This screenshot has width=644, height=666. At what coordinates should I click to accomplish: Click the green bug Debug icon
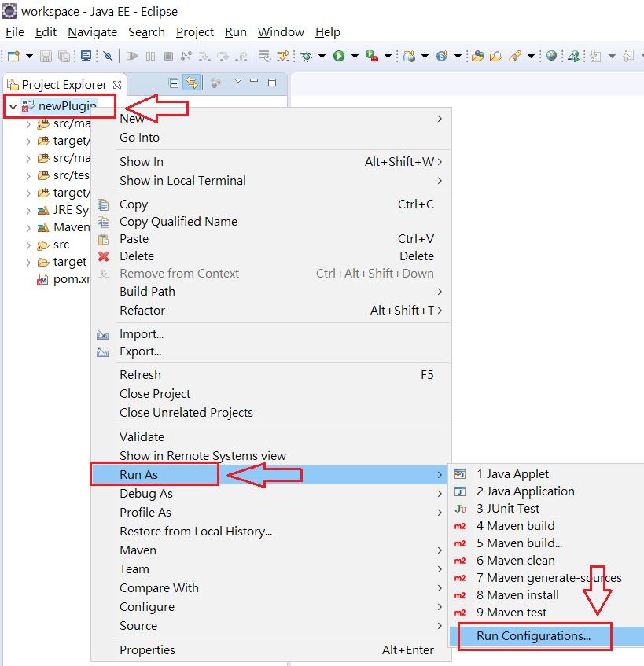(x=306, y=56)
